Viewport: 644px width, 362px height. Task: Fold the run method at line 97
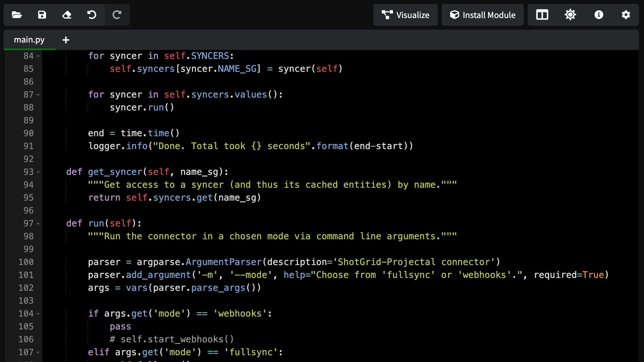(x=38, y=224)
